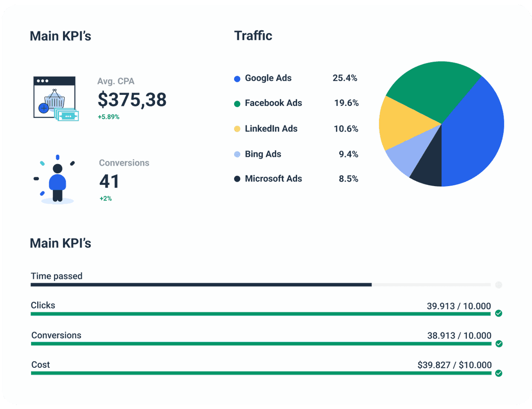The width and height of the screenshot is (532, 409).
Task: Click the yellow LinkedIn Ads legend dot
Action: click(238, 129)
